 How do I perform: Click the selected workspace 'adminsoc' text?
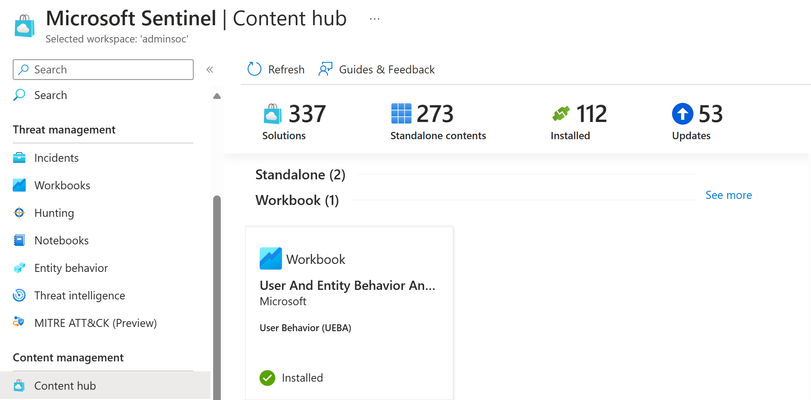pyautogui.click(x=117, y=39)
